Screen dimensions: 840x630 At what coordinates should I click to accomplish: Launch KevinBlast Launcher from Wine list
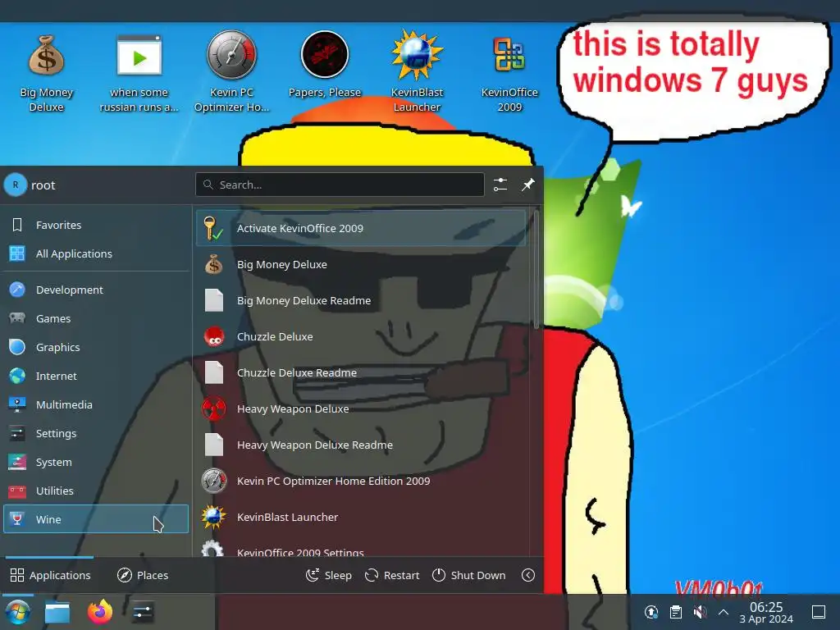pyautogui.click(x=361, y=518)
